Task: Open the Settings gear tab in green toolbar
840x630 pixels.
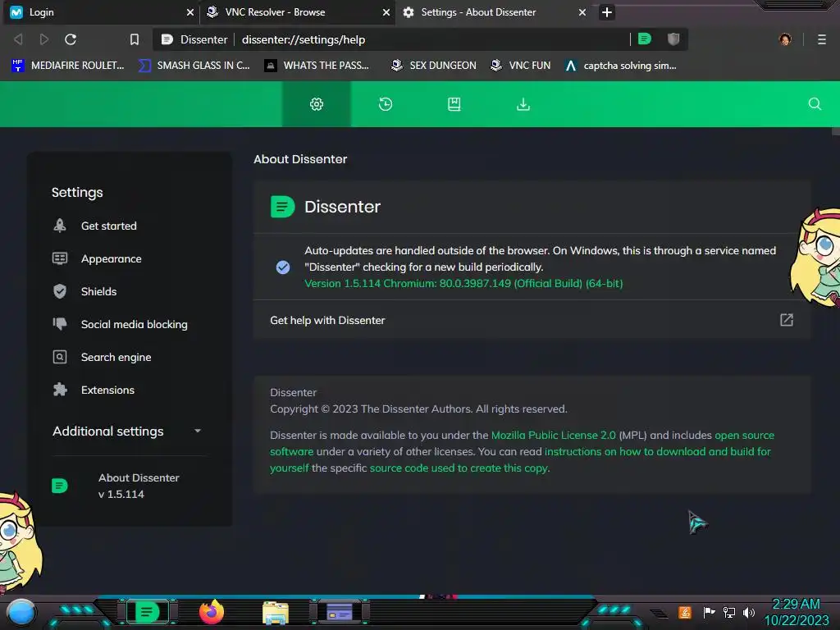Action: pos(317,104)
